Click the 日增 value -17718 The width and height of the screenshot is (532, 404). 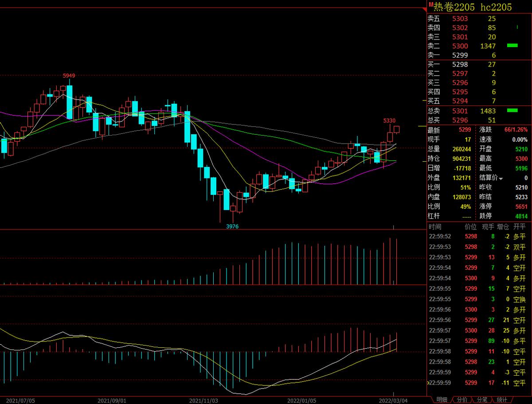pyautogui.click(x=462, y=169)
